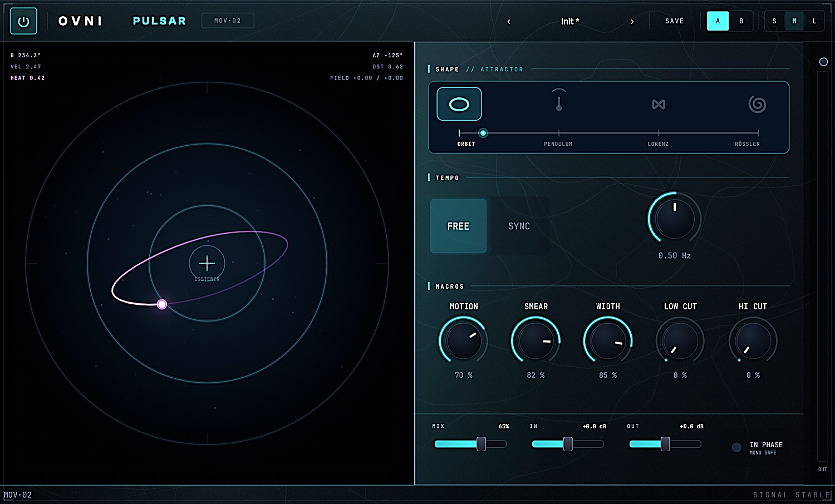Screen dimensions: 835x504
Task: Click the 70 % motion value
Action: pos(464,375)
